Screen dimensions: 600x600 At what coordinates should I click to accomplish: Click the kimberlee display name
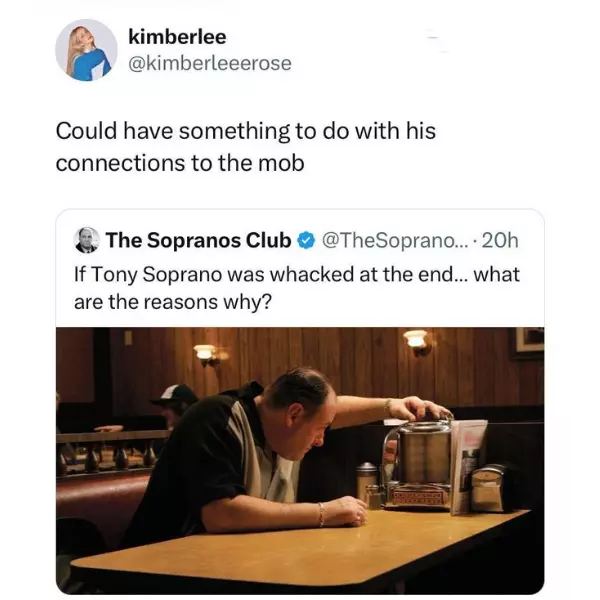tap(178, 36)
